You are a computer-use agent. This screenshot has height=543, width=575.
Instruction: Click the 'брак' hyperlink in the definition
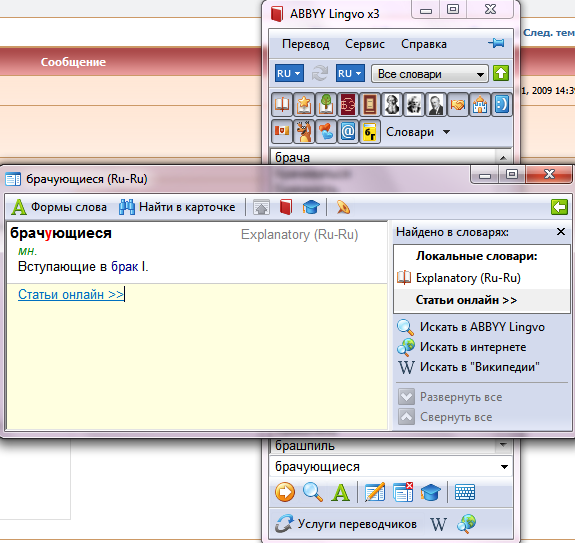pos(125,267)
